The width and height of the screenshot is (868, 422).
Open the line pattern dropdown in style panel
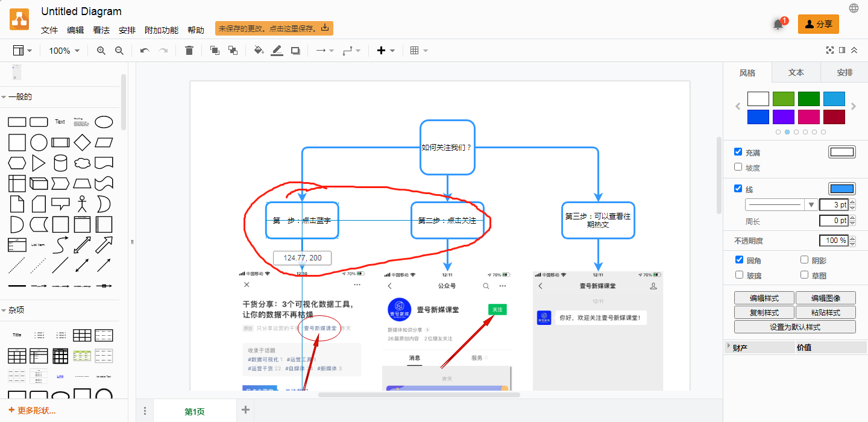(781, 204)
